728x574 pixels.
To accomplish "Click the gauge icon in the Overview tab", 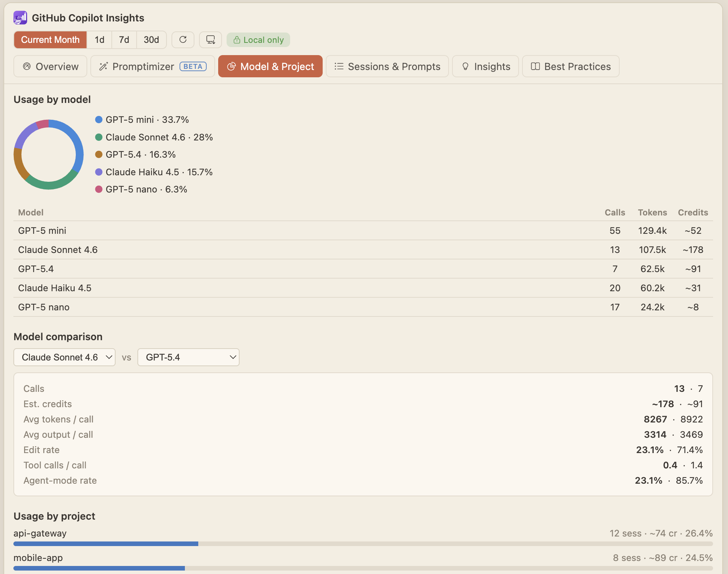I will point(27,66).
